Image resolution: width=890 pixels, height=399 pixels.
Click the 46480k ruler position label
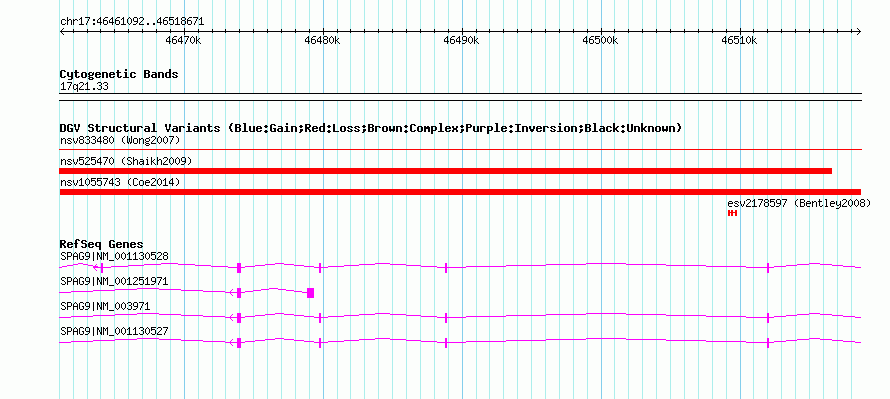(x=322, y=40)
